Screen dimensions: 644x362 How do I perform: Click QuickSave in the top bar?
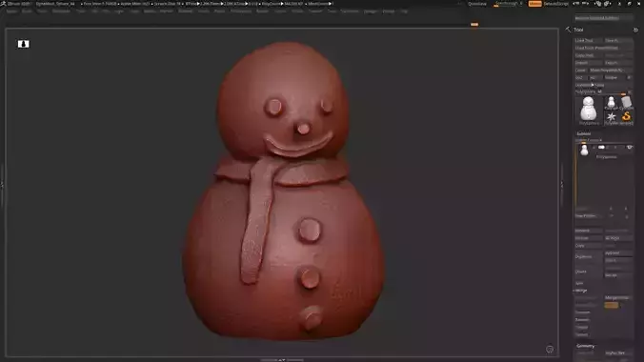(x=477, y=4)
